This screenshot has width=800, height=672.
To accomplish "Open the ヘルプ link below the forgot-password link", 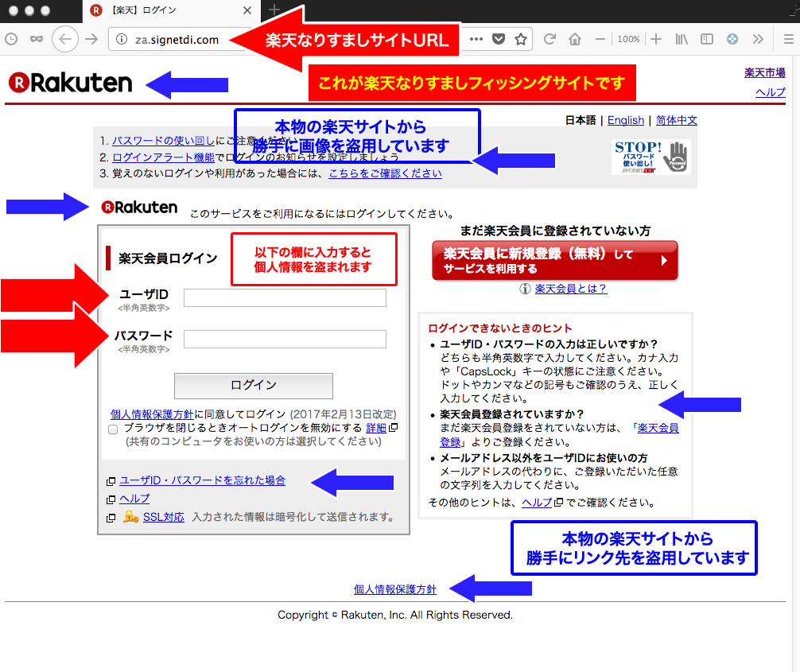I will click(x=134, y=499).
